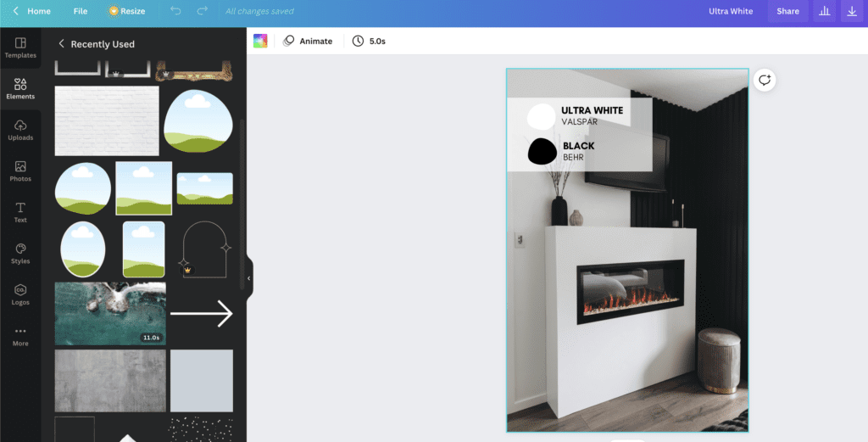Select the oval landscape frame
This screenshot has height=442, width=868.
point(82,249)
